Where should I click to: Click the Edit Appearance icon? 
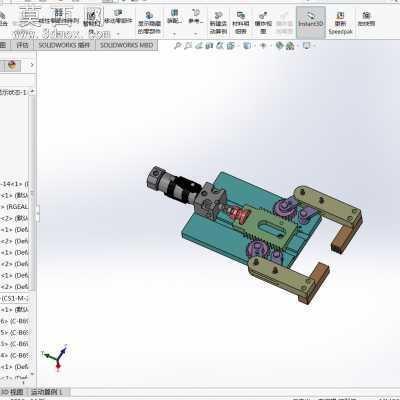tap(279, 46)
